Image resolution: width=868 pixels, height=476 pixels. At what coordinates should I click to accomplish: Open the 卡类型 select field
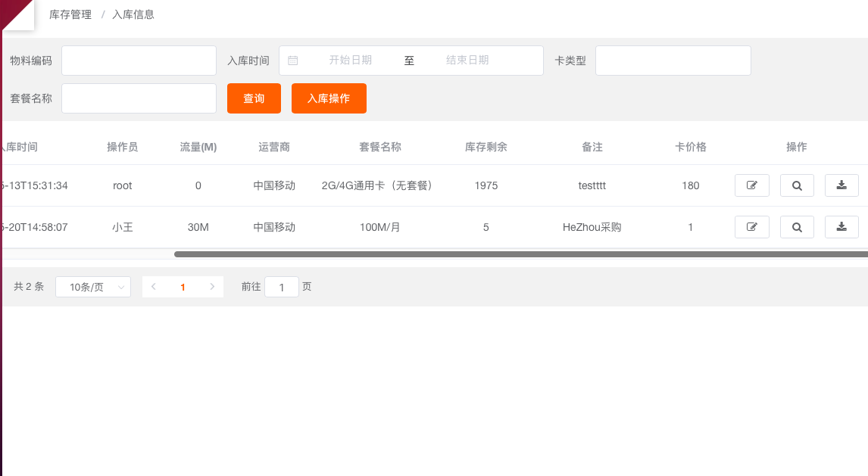[x=673, y=61]
